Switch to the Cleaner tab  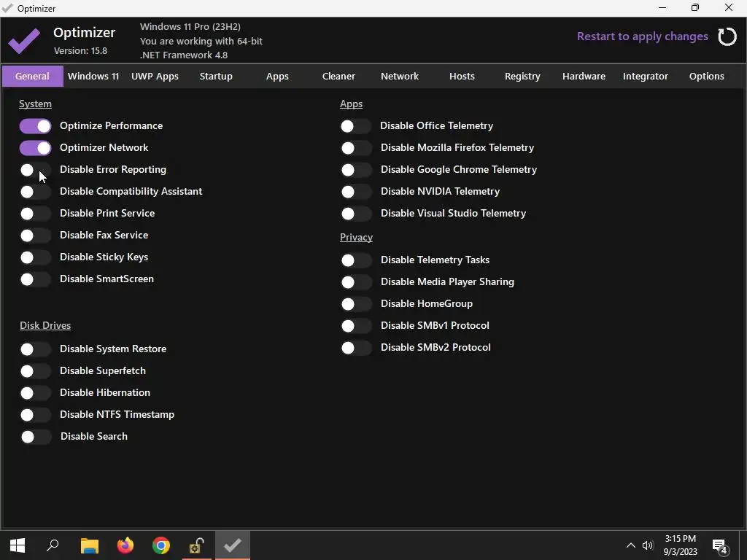[x=338, y=76]
